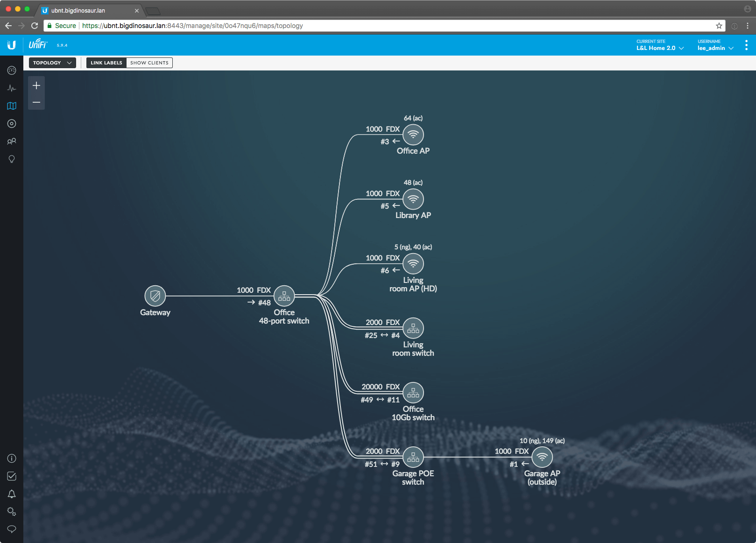Expand the lee_admin username dropdown
Screen dimensions: 756x543
[715, 48]
